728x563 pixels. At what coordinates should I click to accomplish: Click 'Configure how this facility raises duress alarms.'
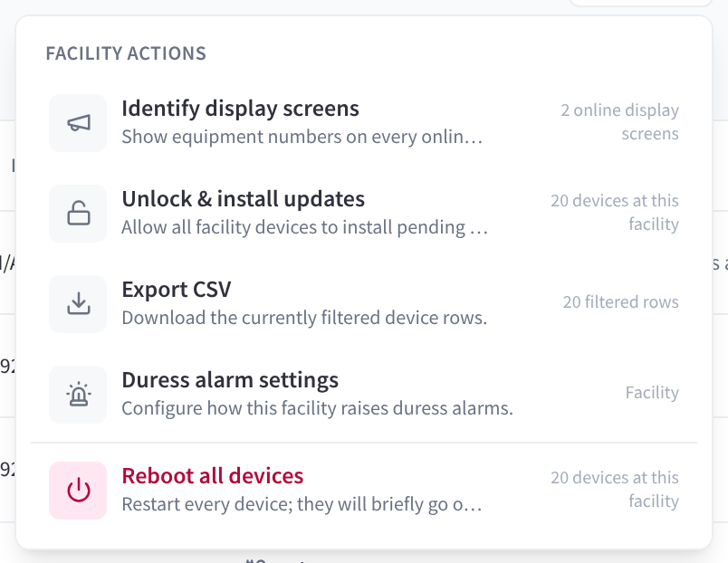pos(317,408)
